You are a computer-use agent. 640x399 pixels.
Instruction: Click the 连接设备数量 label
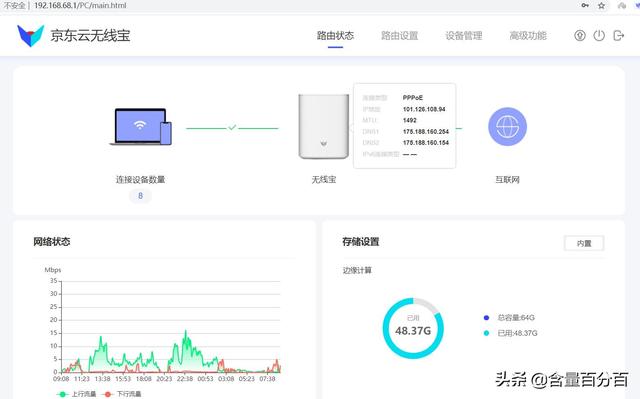point(140,180)
